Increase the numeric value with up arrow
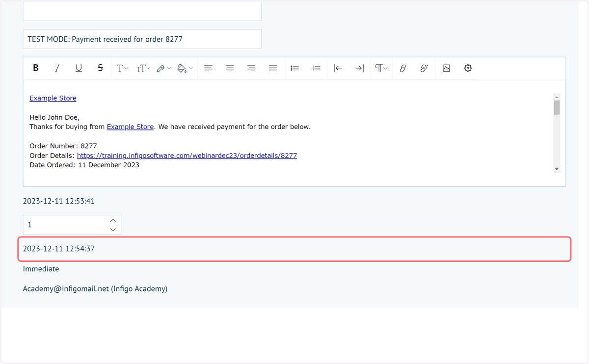The width and height of the screenshot is (589, 364). tap(113, 220)
